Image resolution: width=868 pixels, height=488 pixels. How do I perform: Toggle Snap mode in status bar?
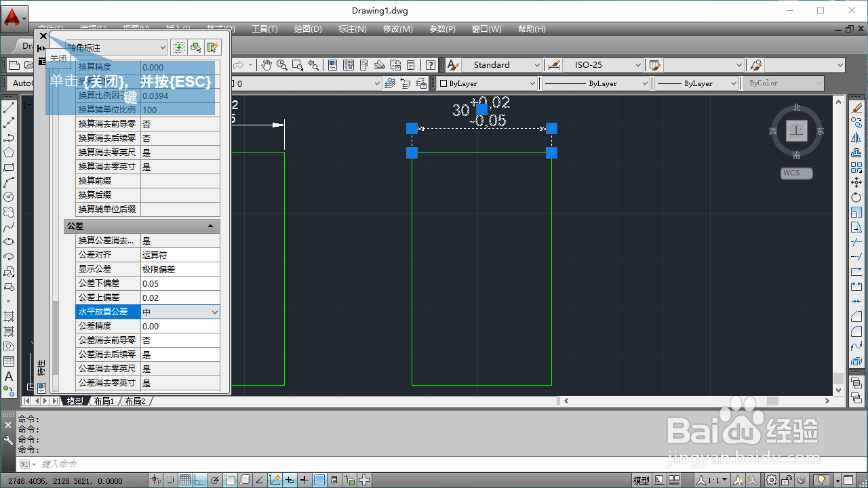pos(170,481)
